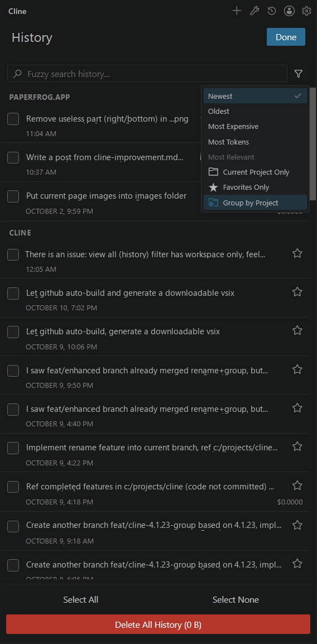Open task "Let github auto-build, generate a downloadable vsix"

123,331
